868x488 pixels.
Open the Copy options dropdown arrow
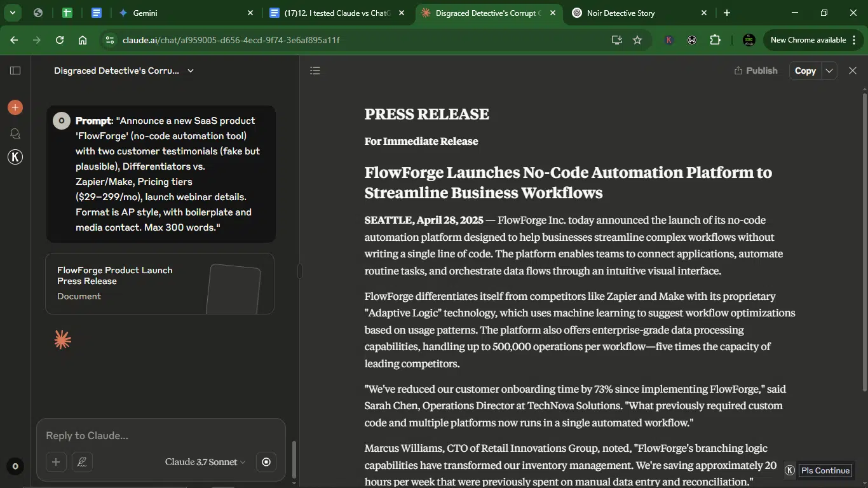829,71
